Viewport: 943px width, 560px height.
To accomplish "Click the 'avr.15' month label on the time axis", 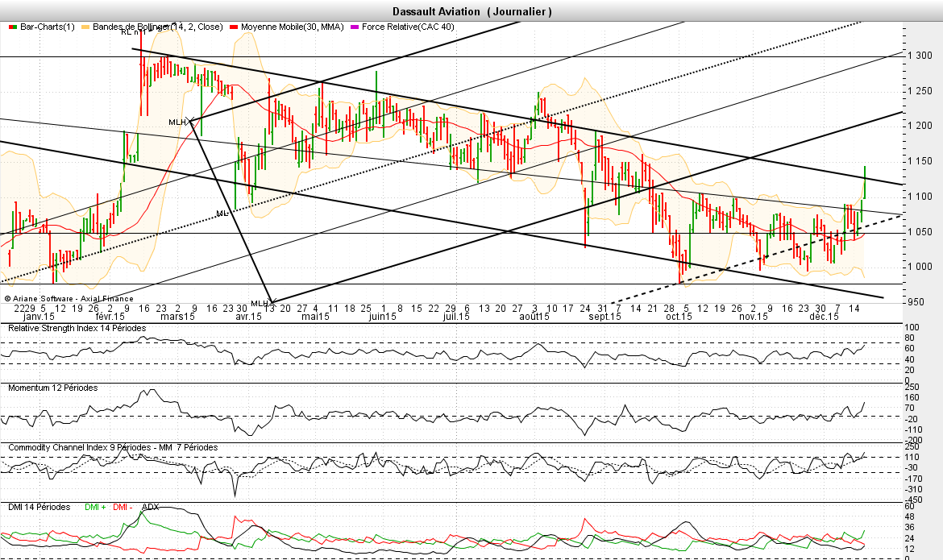I will [248, 317].
